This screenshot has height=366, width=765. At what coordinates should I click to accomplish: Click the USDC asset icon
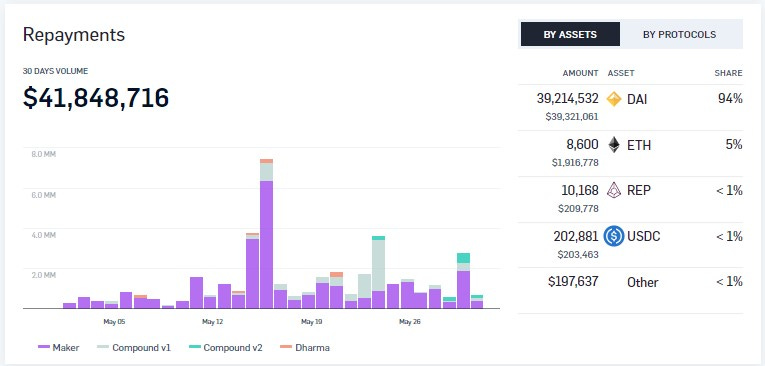[614, 236]
